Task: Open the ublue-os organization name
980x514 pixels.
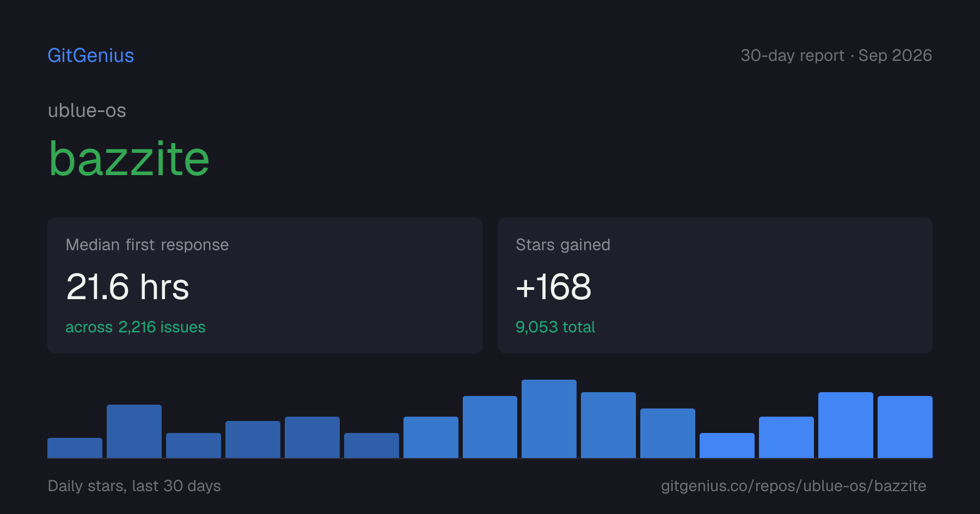Action: pos(87,110)
